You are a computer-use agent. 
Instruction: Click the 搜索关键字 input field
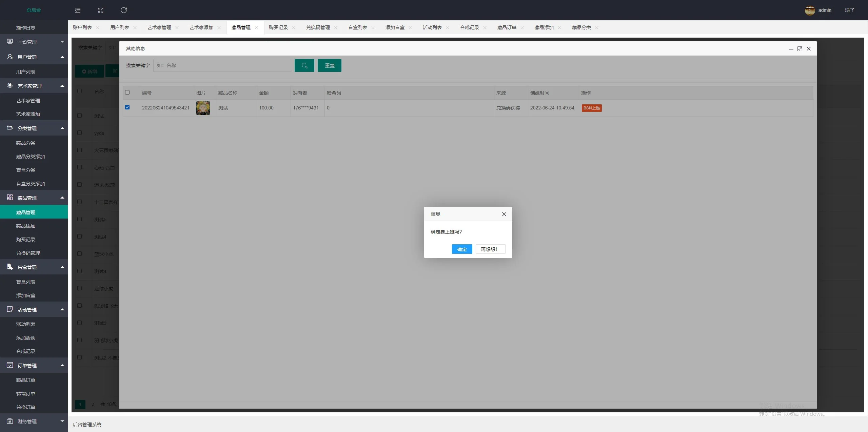point(222,65)
